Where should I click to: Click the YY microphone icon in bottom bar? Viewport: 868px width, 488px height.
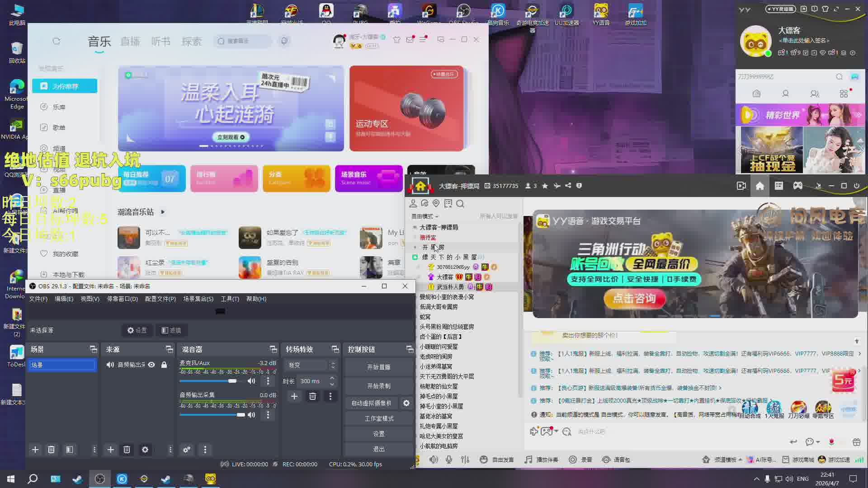(x=448, y=460)
